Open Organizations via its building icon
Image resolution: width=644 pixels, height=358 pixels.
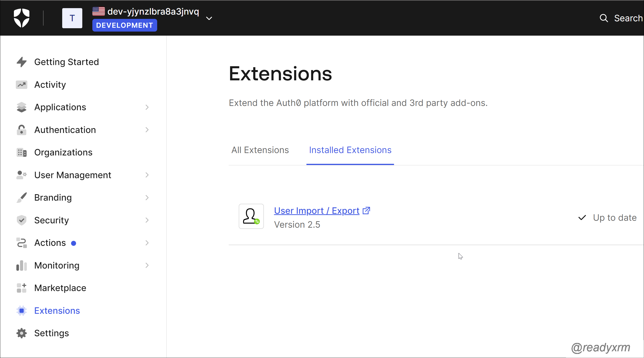[22, 152]
